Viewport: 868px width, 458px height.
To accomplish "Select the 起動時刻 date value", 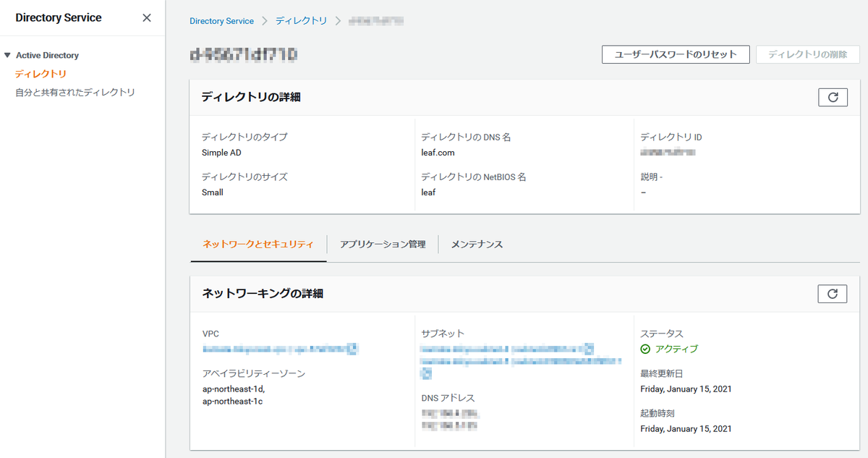I will pyautogui.click(x=686, y=429).
